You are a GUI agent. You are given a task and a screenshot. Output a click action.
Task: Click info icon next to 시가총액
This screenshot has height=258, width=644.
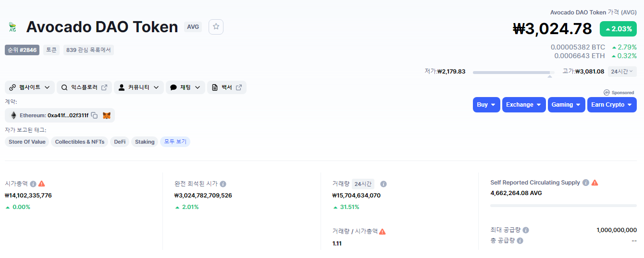coord(33,184)
